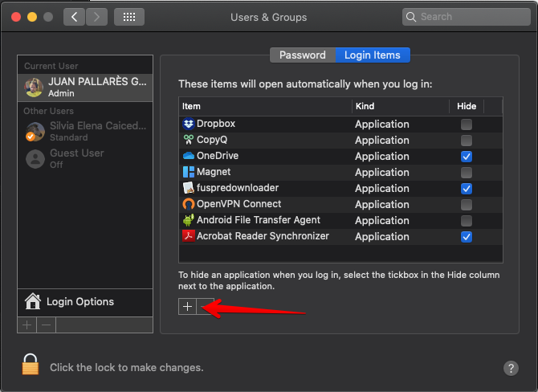Select the OpenVPN Connect icon
Screen dimensions: 538x392
[x=189, y=204]
